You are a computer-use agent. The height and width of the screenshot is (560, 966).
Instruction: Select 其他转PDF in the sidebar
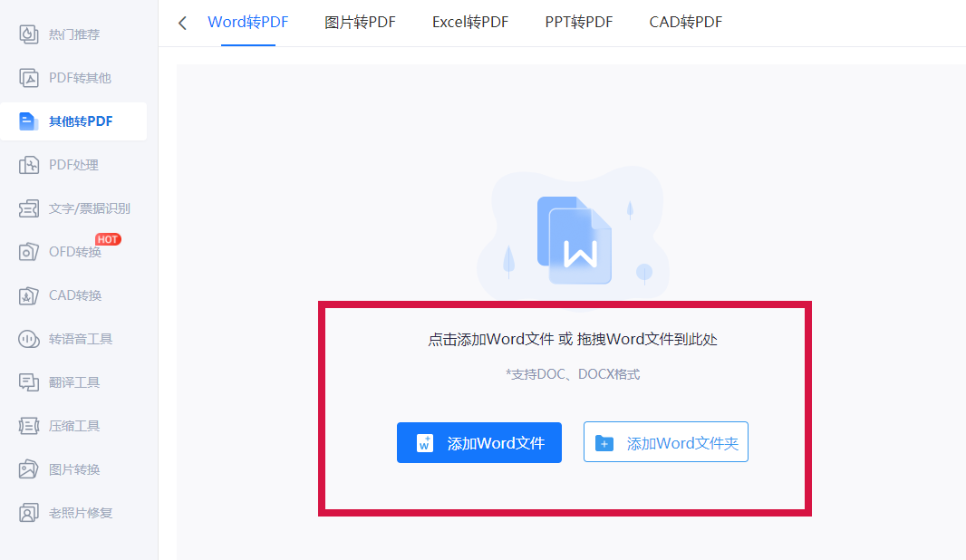tap(74, 121)
